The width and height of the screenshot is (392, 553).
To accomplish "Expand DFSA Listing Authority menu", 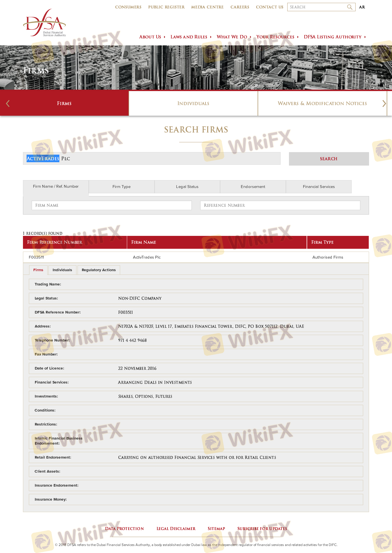I will (x=335, y=37).
